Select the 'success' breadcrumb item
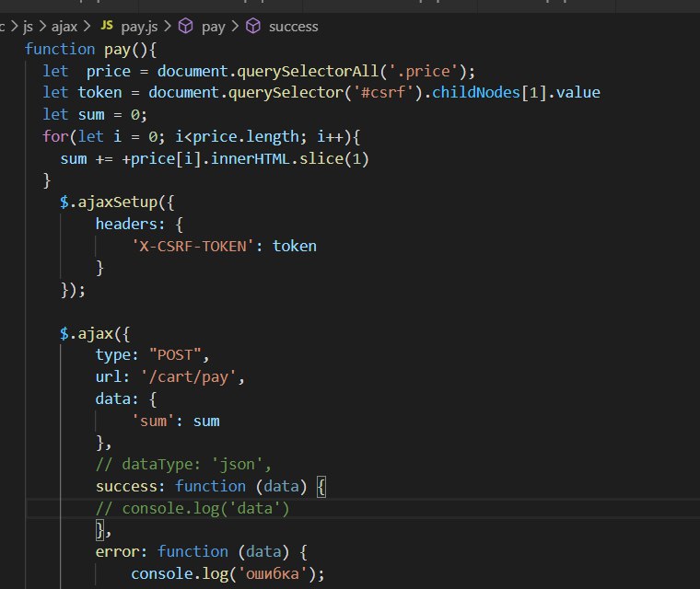Viewport: 700px width, 589px height. click(x=293, y=27)
